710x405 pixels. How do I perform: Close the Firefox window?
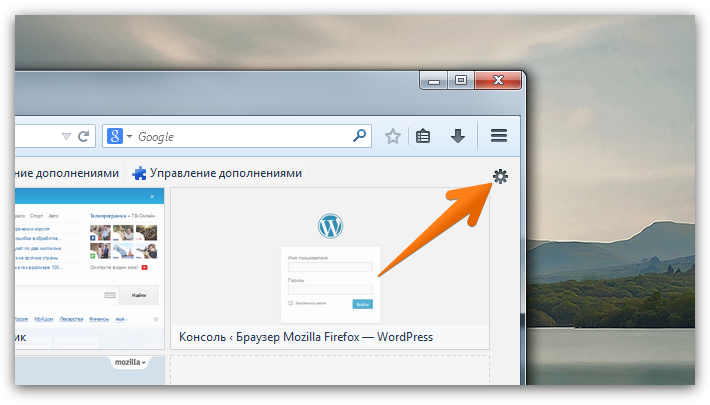498,80
